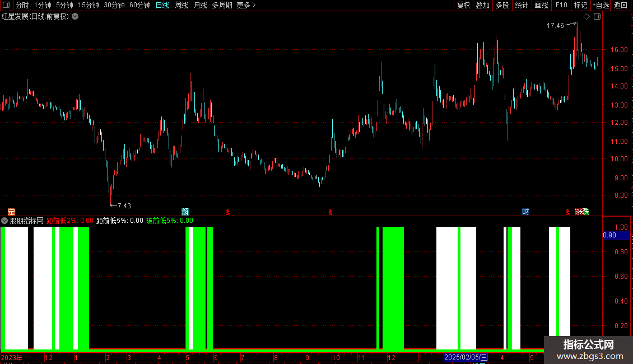Click the 12 December 2023 axis marker
633x364 pixels.
pos(49,357)
